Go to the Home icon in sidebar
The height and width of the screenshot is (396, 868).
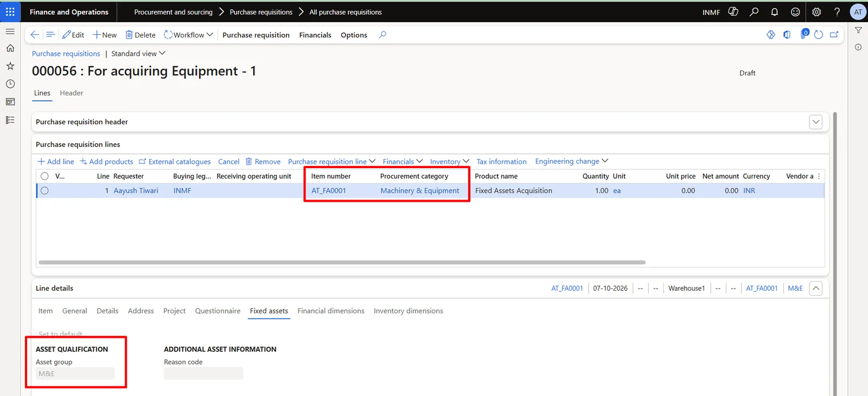pyautogui.click(x=10, y=48)
